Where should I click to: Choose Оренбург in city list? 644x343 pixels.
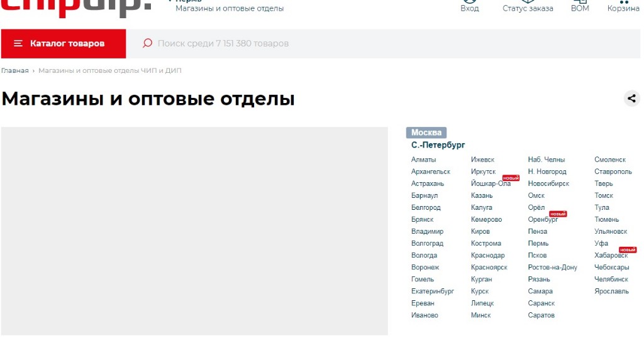pyautogui.click(x=543, y=219)
